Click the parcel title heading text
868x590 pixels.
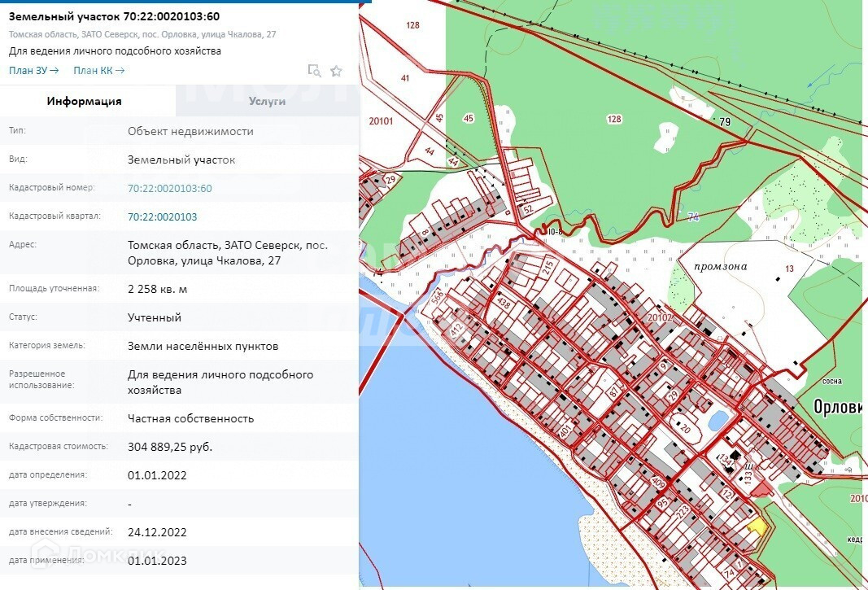click(x=114, y=16)
